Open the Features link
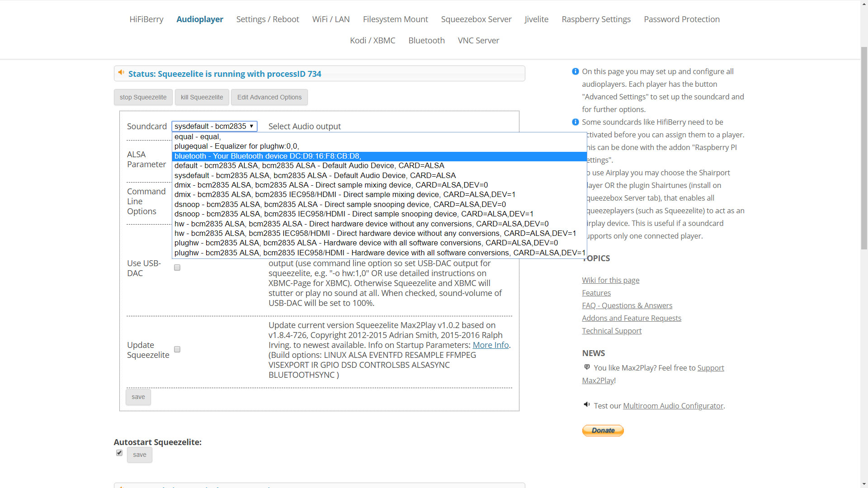 coord(596,293)
